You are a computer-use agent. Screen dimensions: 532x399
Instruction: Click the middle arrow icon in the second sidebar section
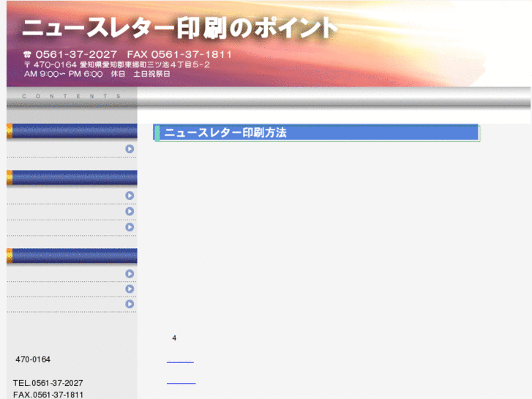pos(130,212)
